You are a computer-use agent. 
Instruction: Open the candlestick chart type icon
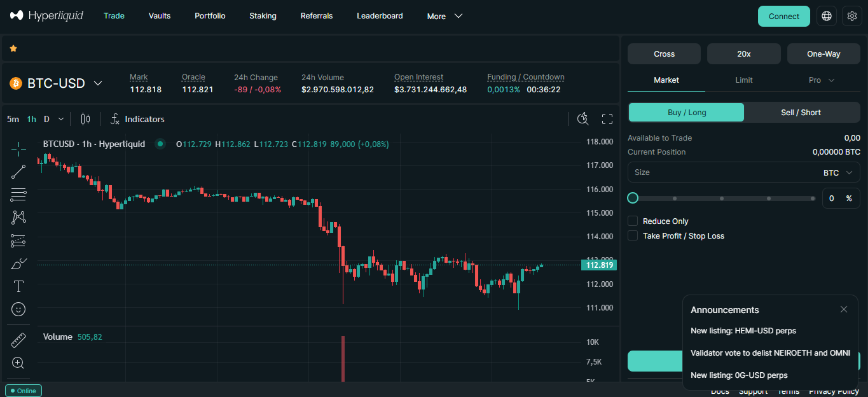point(86,119)
